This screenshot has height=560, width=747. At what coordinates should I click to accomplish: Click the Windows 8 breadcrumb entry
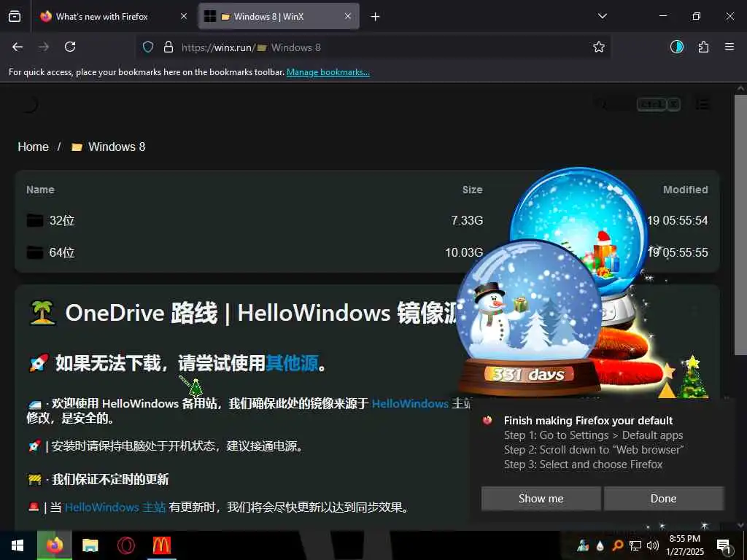[108, 147]
